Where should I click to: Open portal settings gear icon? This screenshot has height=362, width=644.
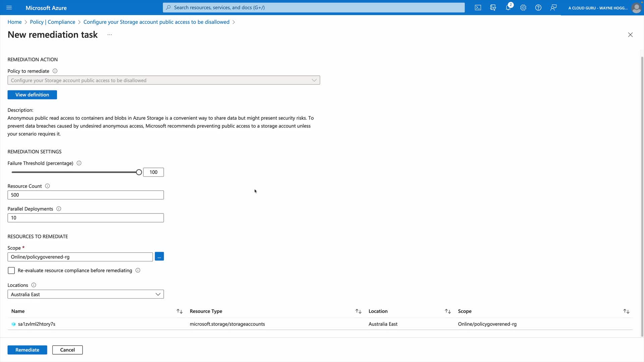click(523, 8)
